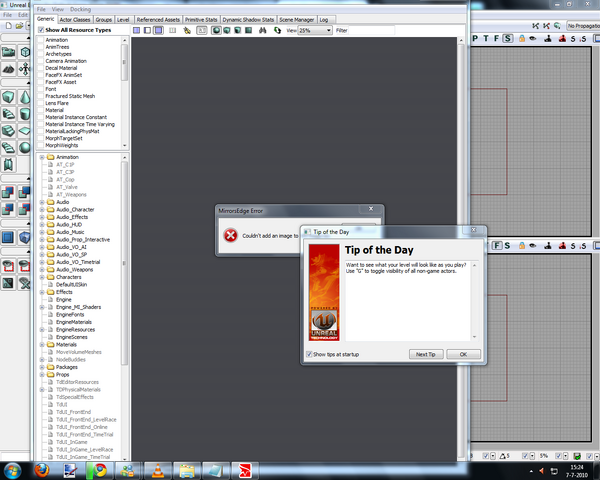
Task: Switch to the Referenced Assets tab
Action: [158, 20]
